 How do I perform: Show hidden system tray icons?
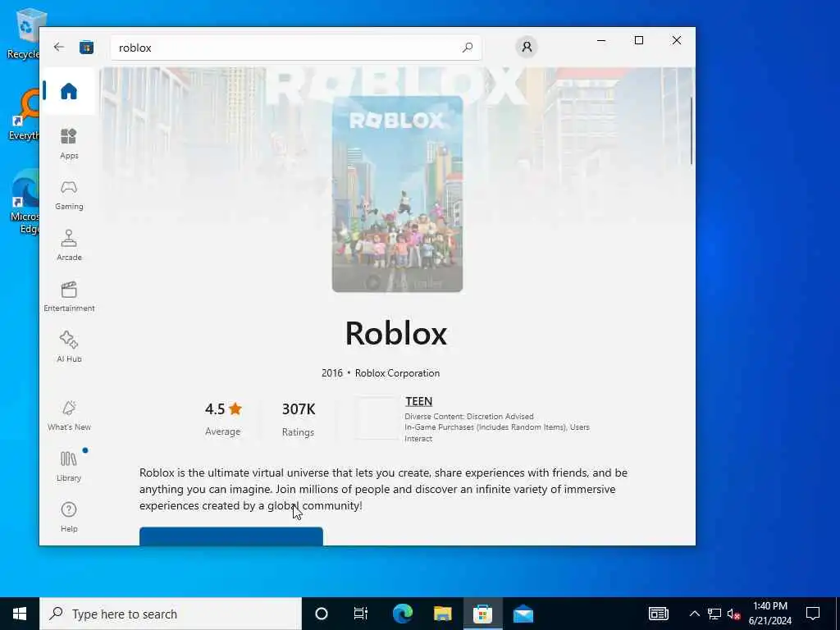pos(694,614)
